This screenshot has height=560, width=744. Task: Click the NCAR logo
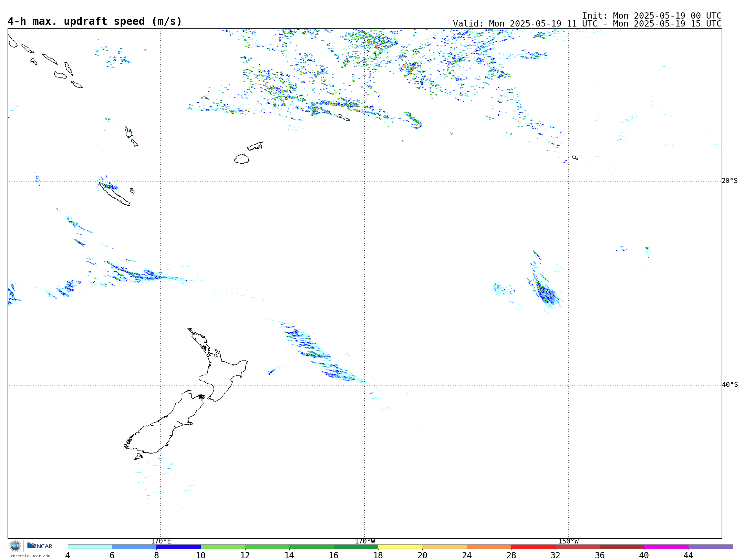pos(40,546)
